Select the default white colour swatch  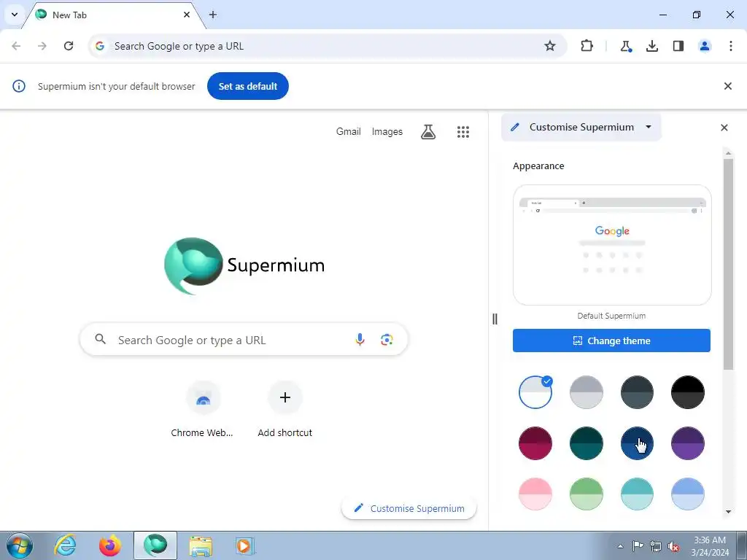535,392
